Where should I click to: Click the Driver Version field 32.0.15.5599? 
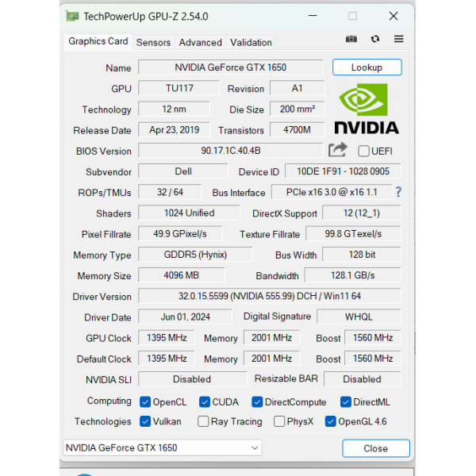pyautogui.click(x=270, y=296)
